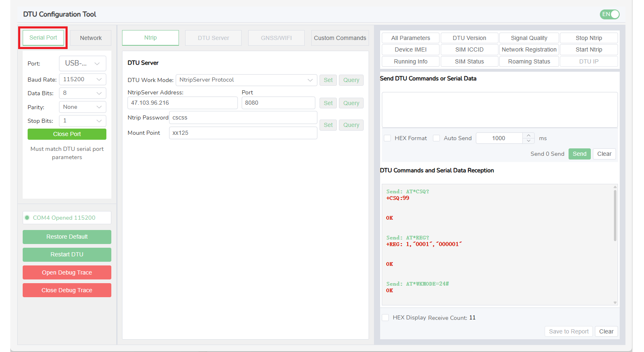Image resolution: width=644 pixels, height=352 pixels.
Task: Click the Open Debug Trace button
Action: click(x=67, y=272)
